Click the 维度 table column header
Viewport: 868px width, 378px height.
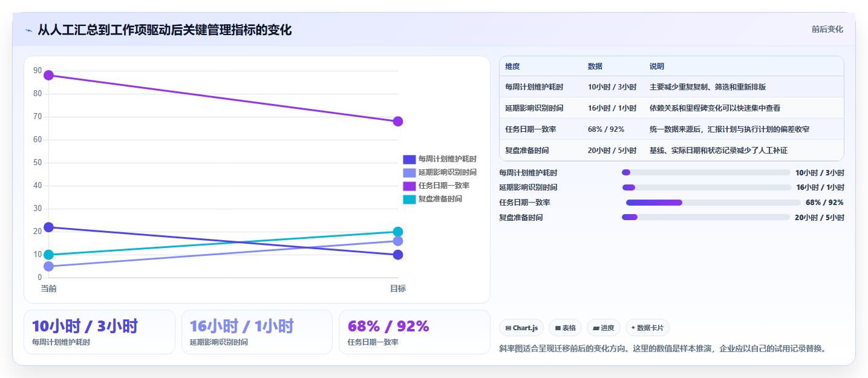tap(512, 67)
